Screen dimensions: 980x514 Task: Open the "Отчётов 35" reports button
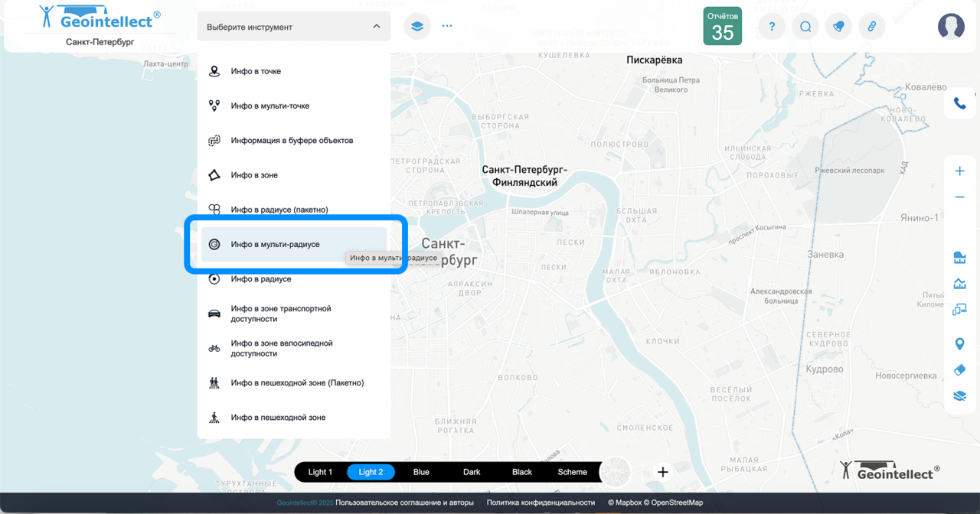pos(723,27)
